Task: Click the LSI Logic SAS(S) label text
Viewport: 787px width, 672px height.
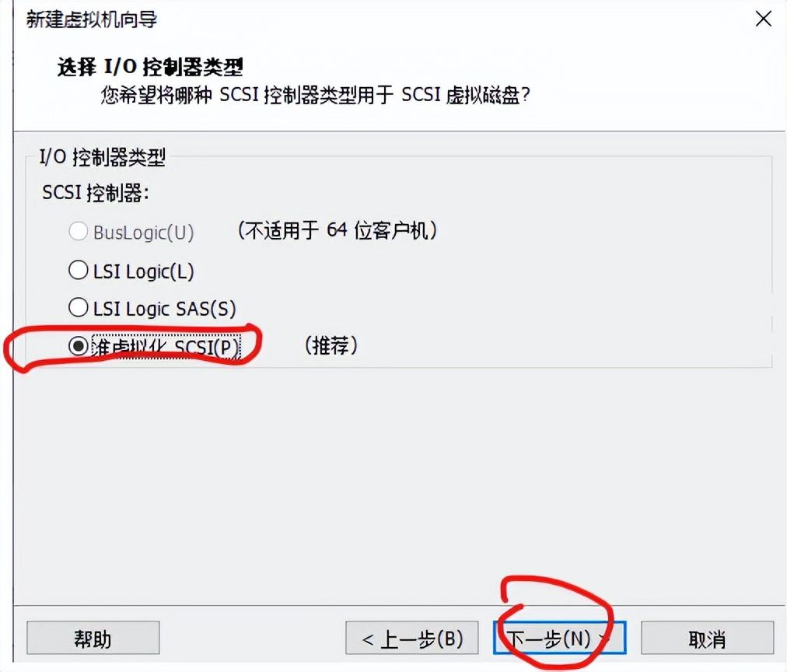Action: click(x=165, y=309)
